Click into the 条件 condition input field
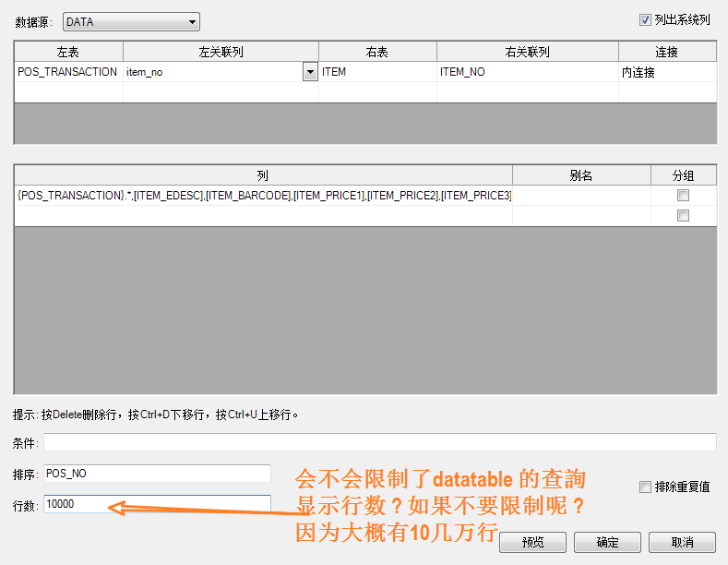728x565 pixels. pyautogui.click(x=380, y=442)
